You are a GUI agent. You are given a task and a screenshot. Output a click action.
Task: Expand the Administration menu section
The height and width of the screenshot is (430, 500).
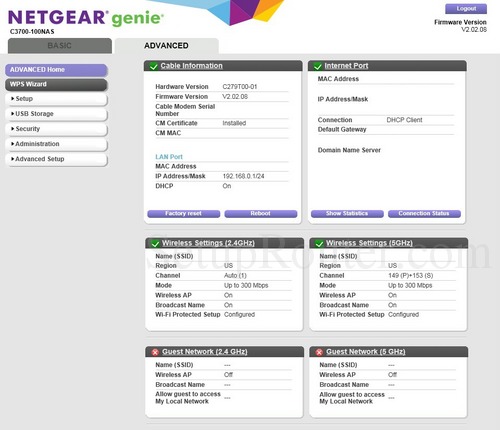click(x=56, y=144)
